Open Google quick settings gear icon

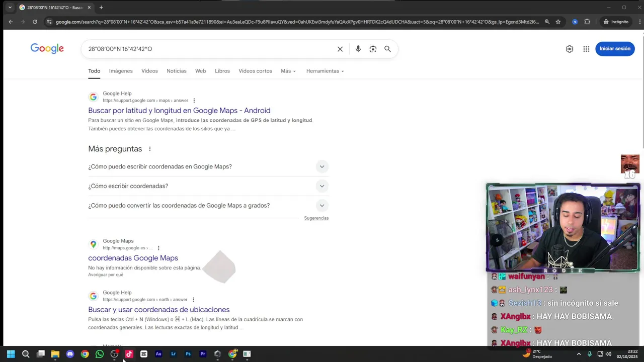570,49
